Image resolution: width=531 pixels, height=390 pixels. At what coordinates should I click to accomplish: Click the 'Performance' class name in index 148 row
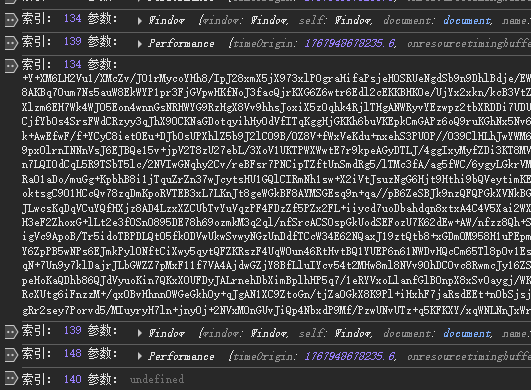[182, 356]
